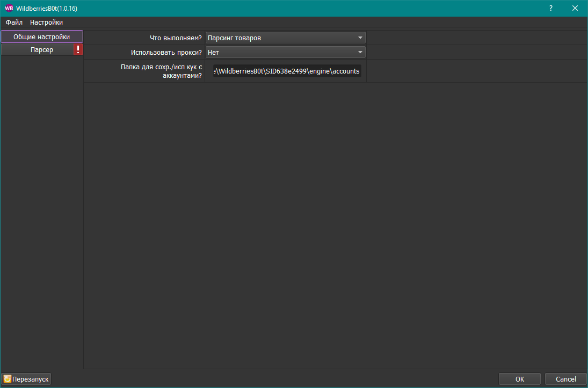Close the WildberriesB0t window

point(575,8)
